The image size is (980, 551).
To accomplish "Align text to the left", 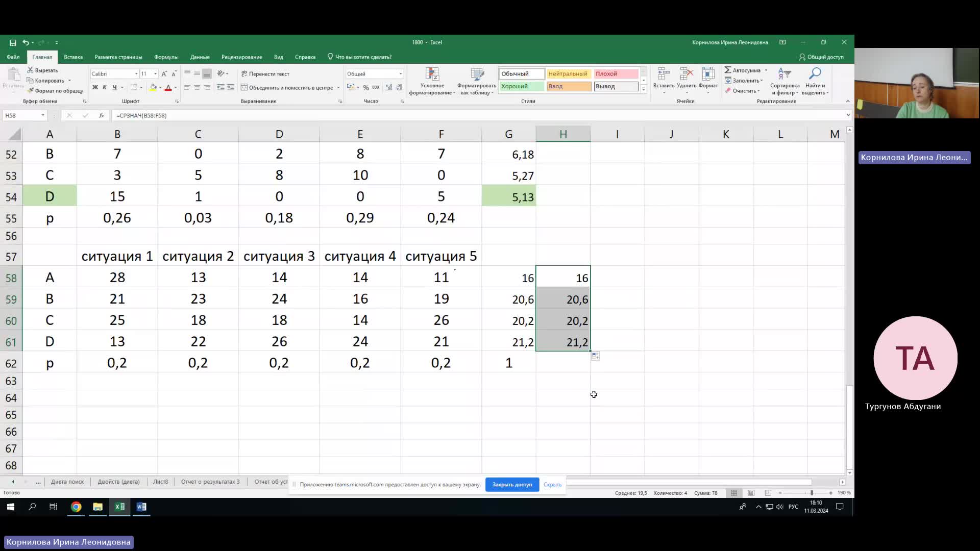I will pyautogui.click(x=187, y=88).
